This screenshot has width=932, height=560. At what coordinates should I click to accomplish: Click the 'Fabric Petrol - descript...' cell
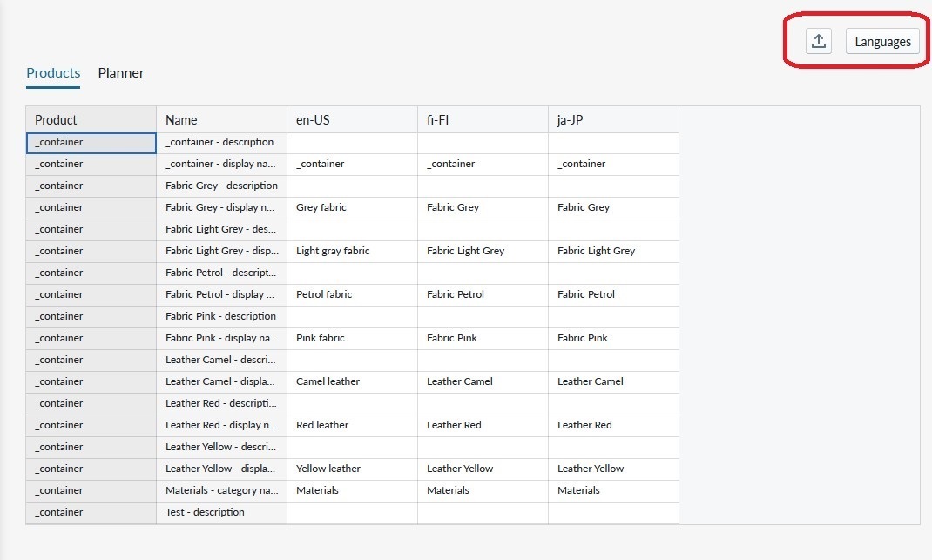click(222, 273)
